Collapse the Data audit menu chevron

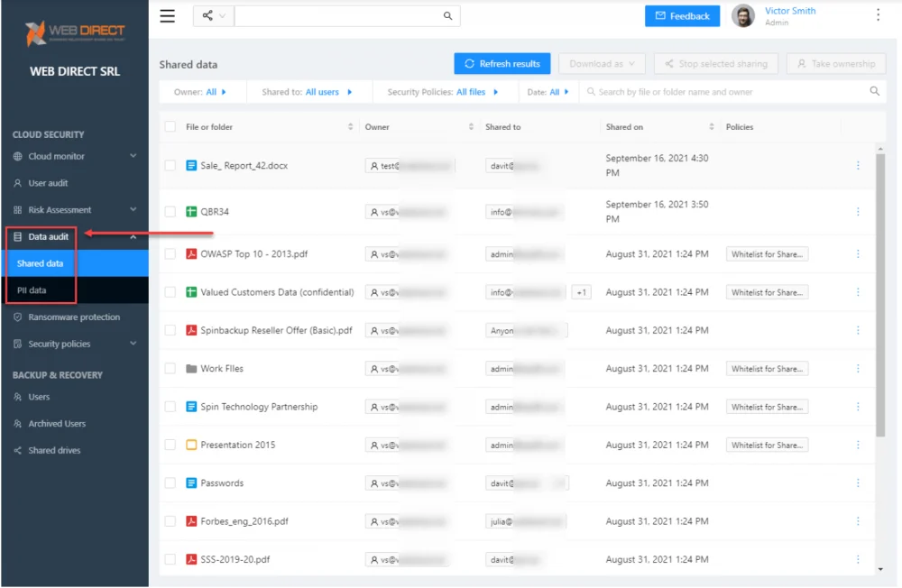coord(133,237)
